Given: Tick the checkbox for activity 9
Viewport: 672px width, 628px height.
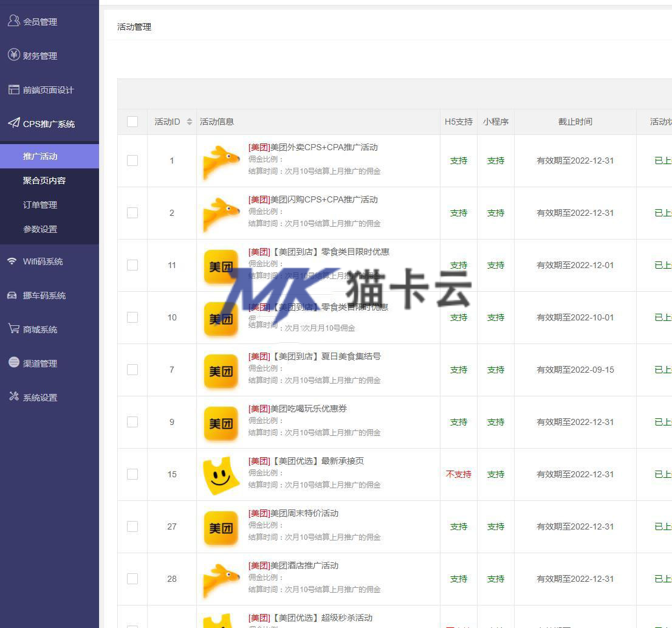Looking at the screenshot, I should 132,423.
